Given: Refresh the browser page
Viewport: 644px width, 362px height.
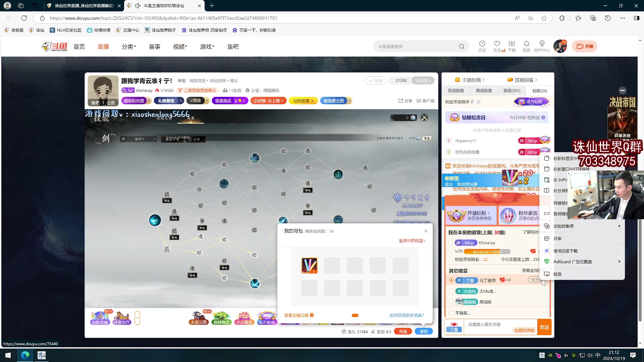Looking at the screenshot, I should pyautogui.click(x=24, y=18).
